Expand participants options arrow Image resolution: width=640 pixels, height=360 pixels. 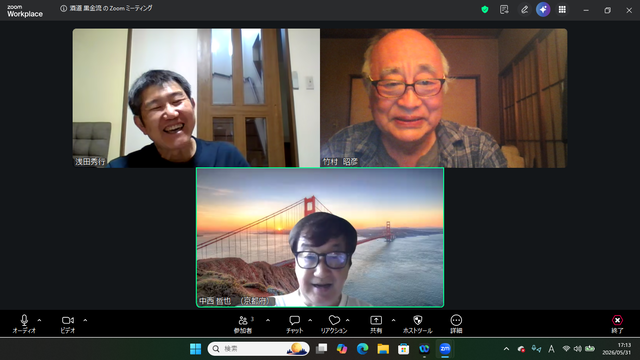point(268,320)
